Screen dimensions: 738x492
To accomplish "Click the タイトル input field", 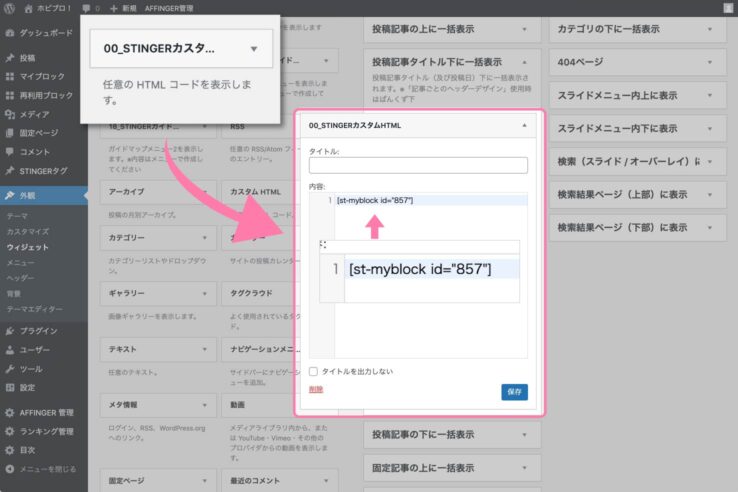I will 418,165.
